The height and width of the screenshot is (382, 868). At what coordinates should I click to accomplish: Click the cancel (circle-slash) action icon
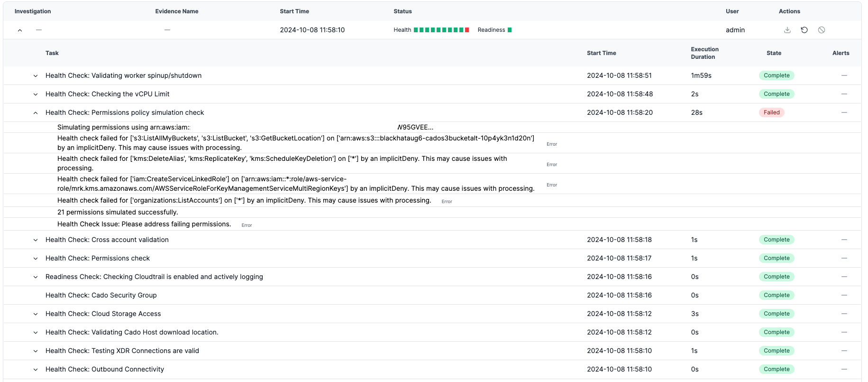[x=821, y=30]
